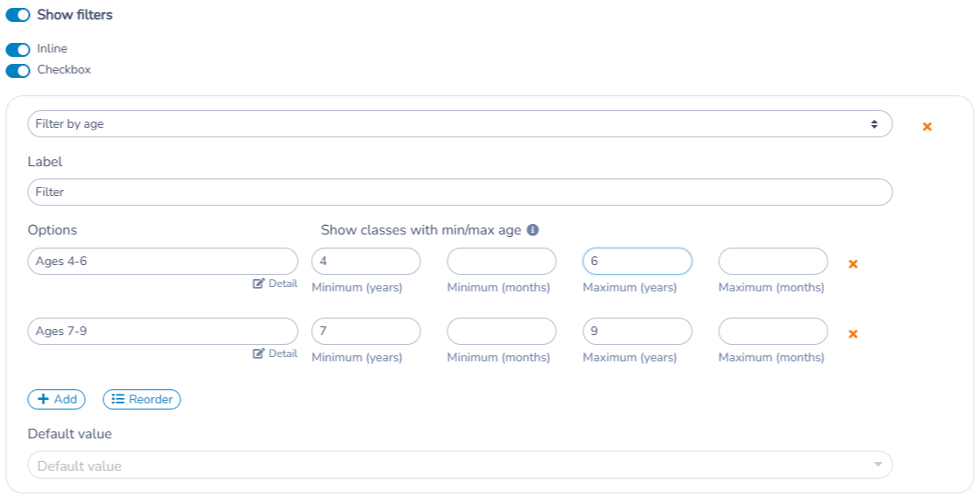This screenshot has width=980, height=497.
Task: Toggle the Checkbox switch
Action: (18, 71)
